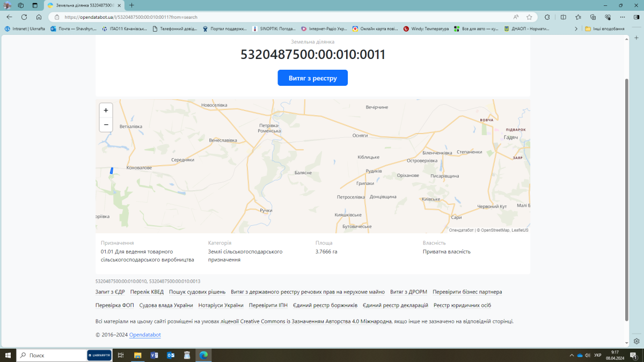Click the Windows taskbar search field
Viewport: 644px width, 362px height.
[54, 355]
